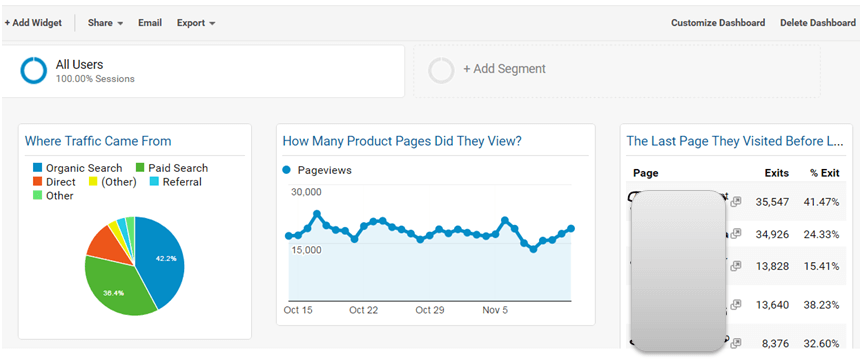
Task: Open external link icon beside 13,828 exits
Action: point(735,266)
